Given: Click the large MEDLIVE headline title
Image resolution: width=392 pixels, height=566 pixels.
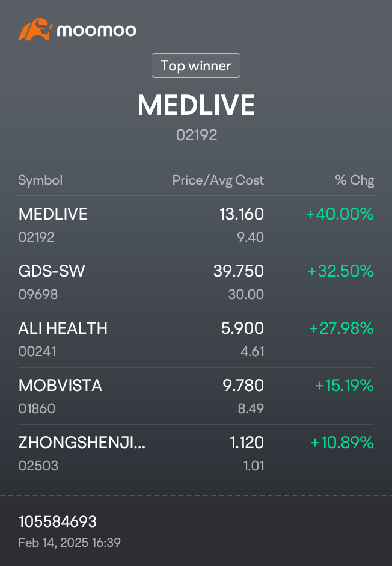Looking at the screenshot, I should click(x=197, y=105).
